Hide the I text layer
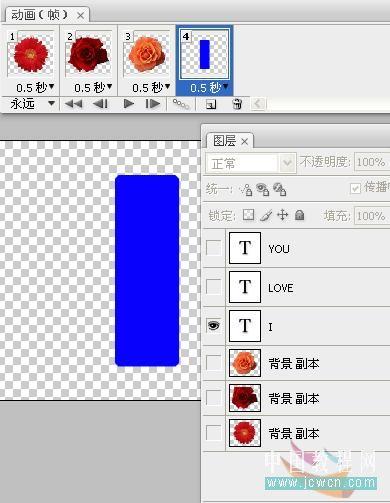 213,325
